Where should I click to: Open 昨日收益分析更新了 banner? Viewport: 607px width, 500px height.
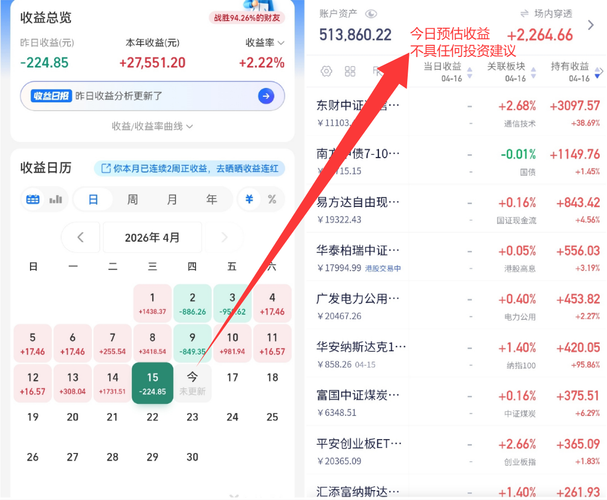pos(153,96)
